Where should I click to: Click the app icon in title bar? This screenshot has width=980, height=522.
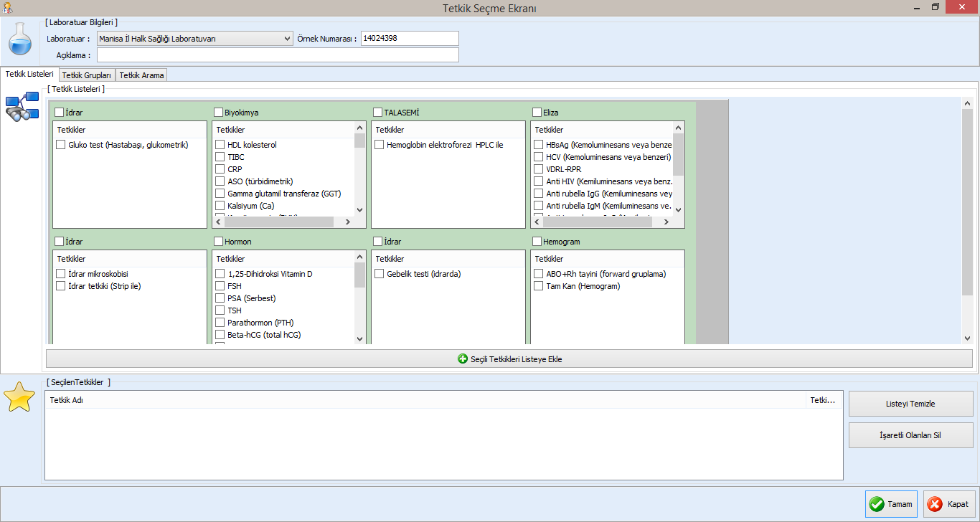tap(7, 7)
